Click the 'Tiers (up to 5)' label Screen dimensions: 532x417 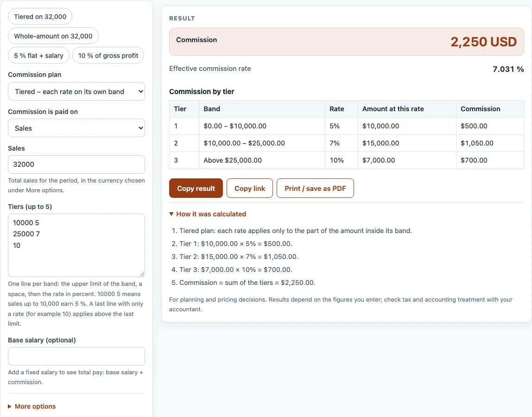(x=30, y=207)
